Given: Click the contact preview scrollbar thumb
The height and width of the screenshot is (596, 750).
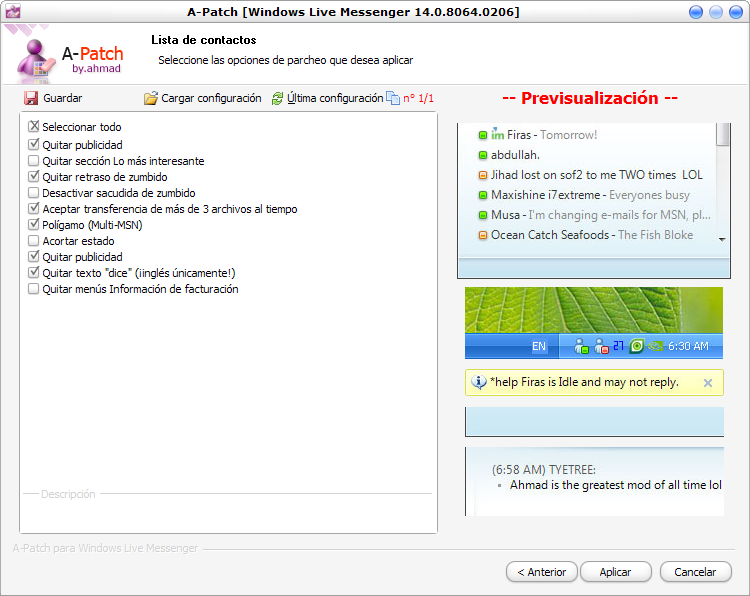Looking at the screenshot, I should [723, 136].
